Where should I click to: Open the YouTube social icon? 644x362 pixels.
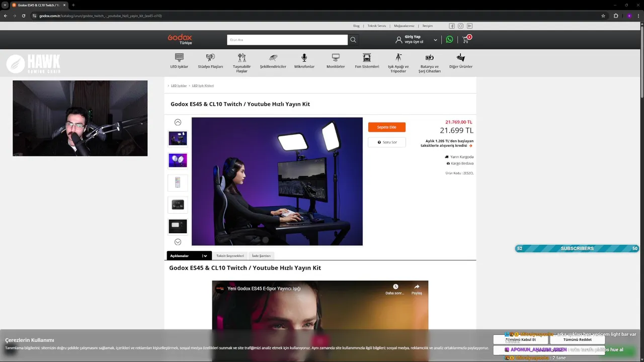(469, 26)
